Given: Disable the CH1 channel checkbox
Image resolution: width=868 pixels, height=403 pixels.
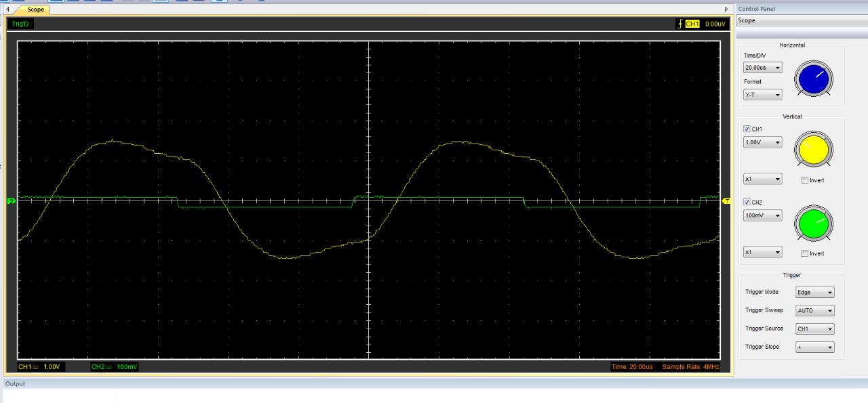Looking at the screenshot, I should 747,129.
